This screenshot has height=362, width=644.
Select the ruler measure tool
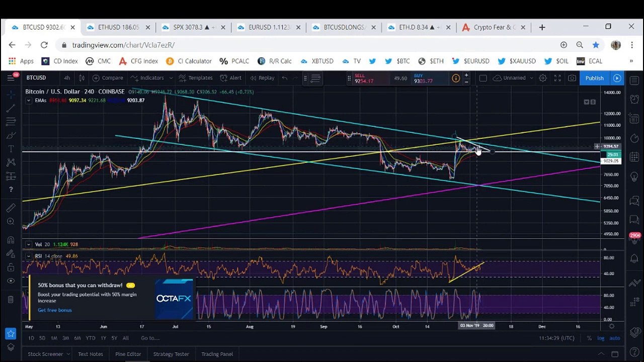point(11,208)
